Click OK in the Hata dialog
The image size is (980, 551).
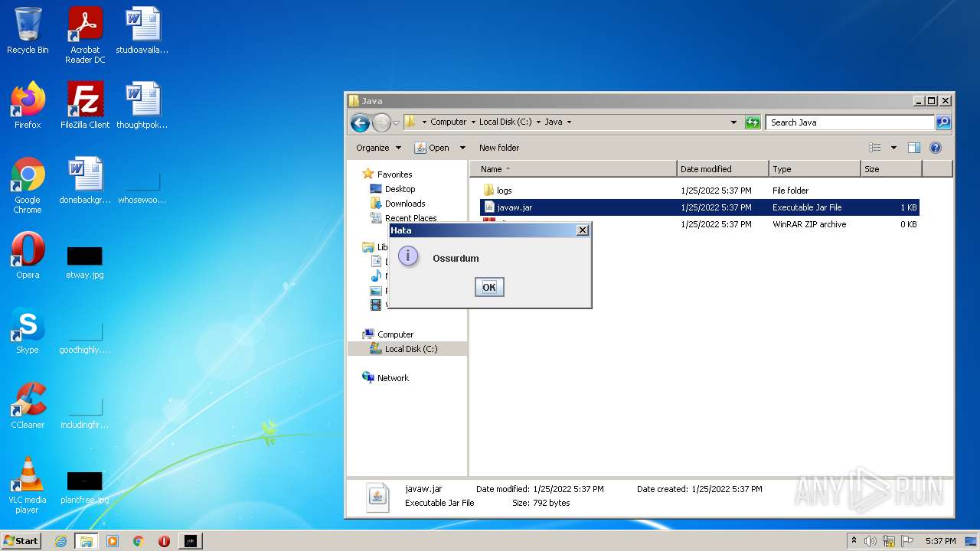pos(489,287)
